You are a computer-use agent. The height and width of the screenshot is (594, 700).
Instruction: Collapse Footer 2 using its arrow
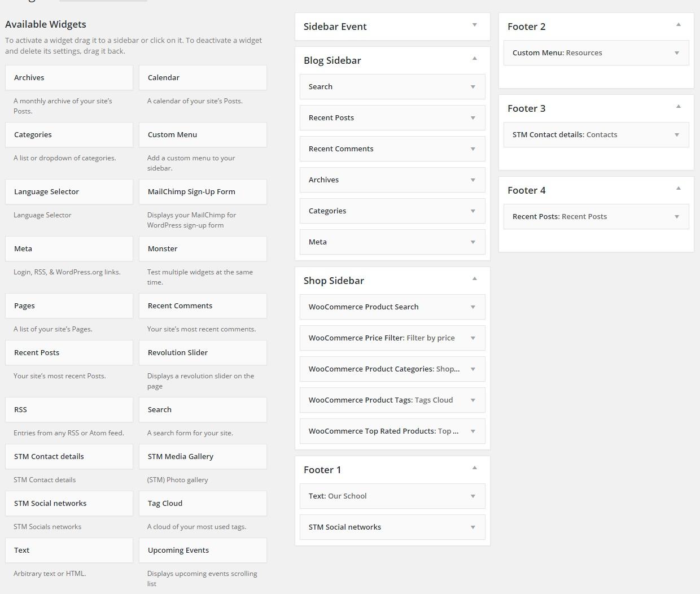click(x=678, y=25)
